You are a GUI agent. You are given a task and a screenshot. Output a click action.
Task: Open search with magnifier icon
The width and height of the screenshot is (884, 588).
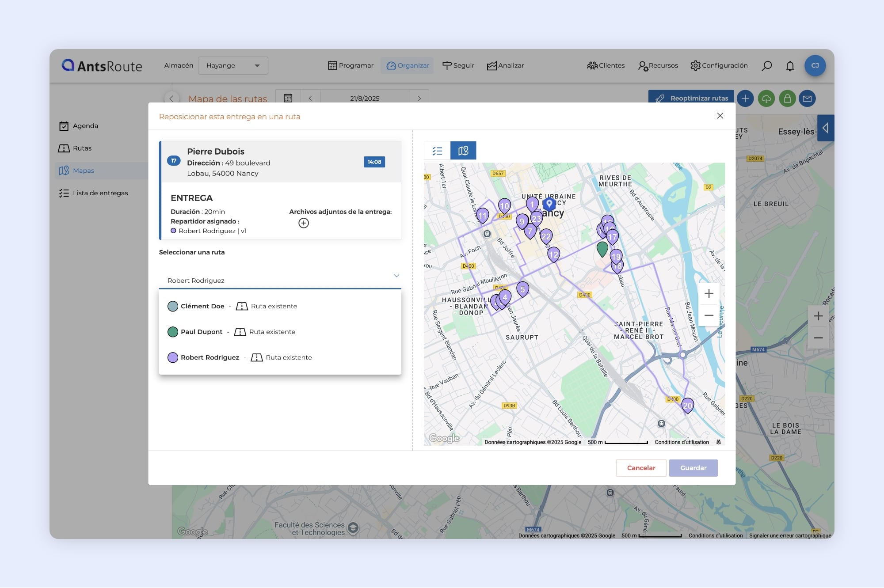(x=767, y=66)
